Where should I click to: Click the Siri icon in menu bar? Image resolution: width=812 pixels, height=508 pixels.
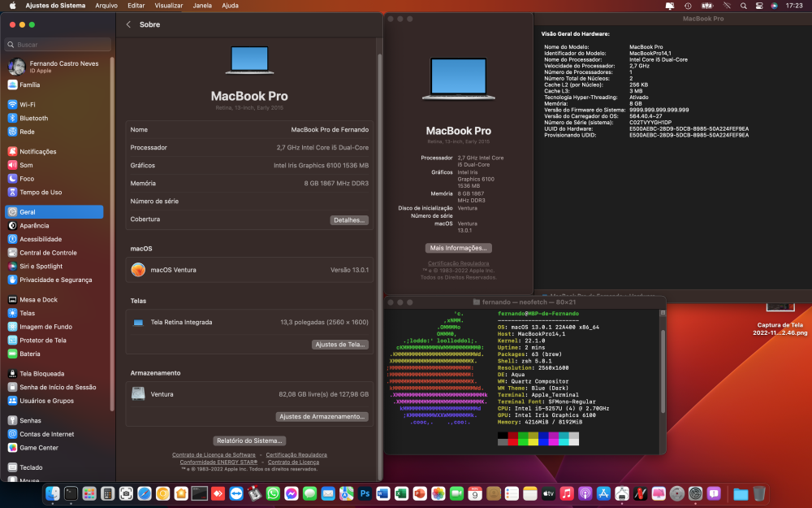coord(774,6)
